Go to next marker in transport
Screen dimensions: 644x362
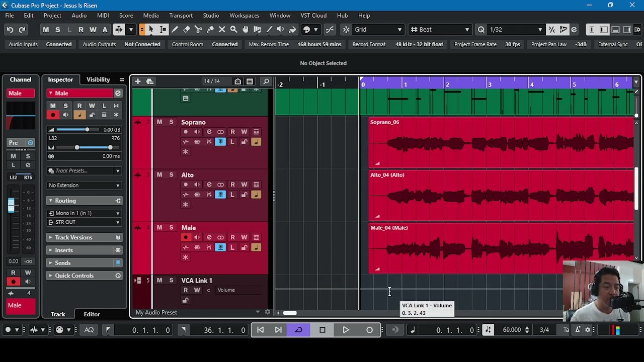click(x=278, y=330)
